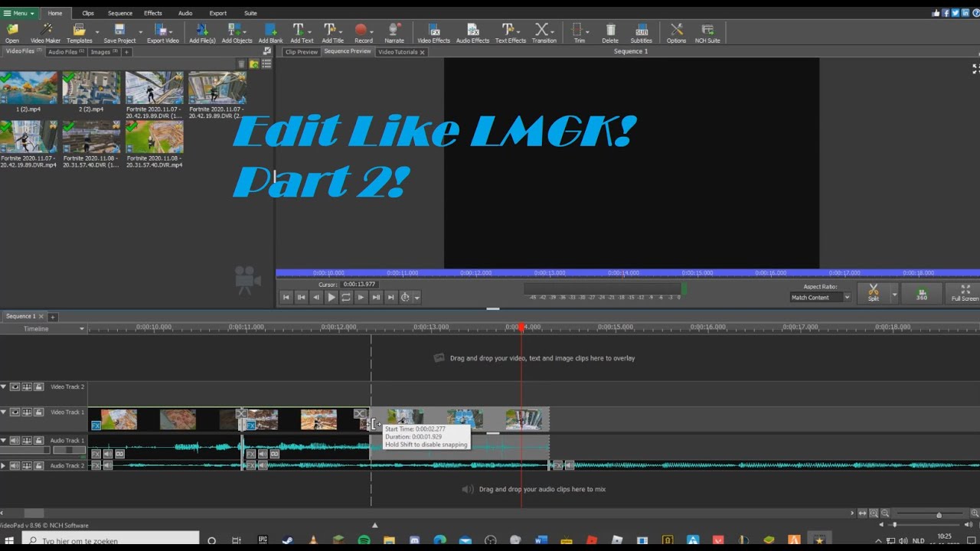
Task: Enter Full Screen preview
Action: tap(965, 294)
